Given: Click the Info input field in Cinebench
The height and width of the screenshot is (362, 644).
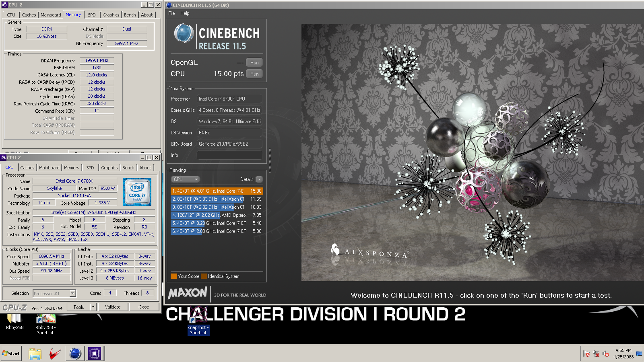Looking at the screenshot, I should pyautogui.click(x=229, y=155).
